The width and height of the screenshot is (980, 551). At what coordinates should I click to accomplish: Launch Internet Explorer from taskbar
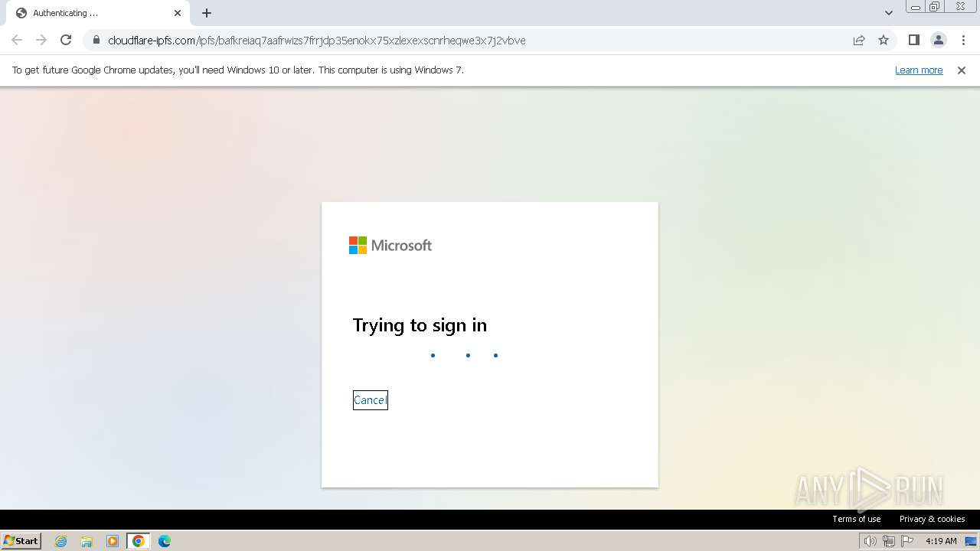click(x=61, y=541)
